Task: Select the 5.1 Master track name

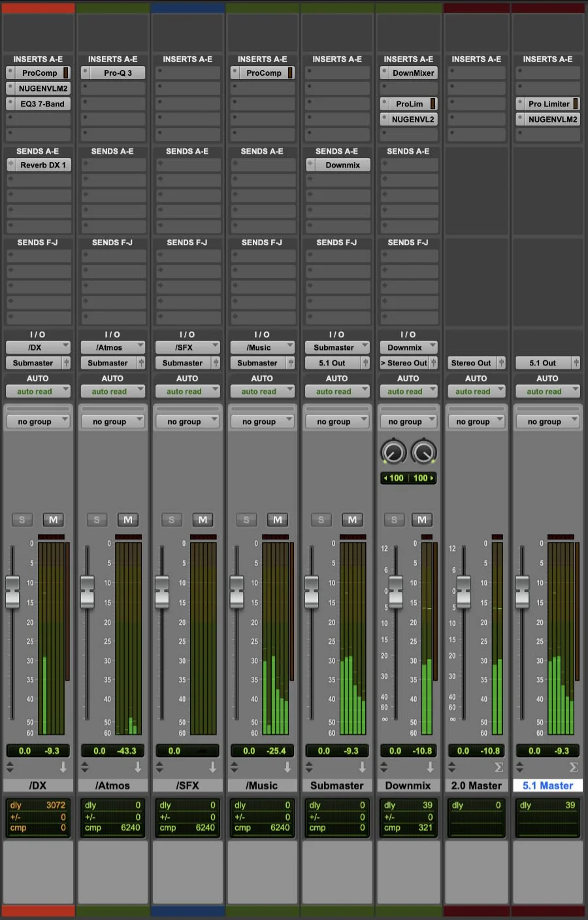Action: (547, 785)
